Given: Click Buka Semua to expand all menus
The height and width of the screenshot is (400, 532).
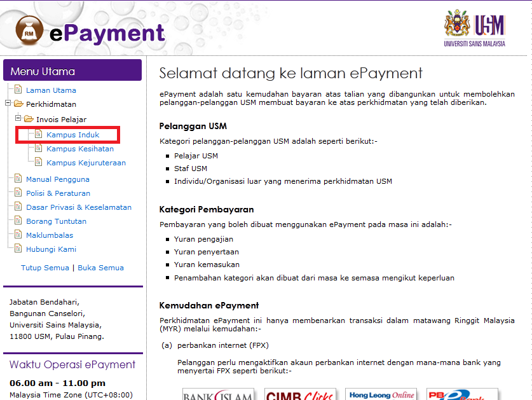Looking at the screenshot, I should tap(100, 268).
